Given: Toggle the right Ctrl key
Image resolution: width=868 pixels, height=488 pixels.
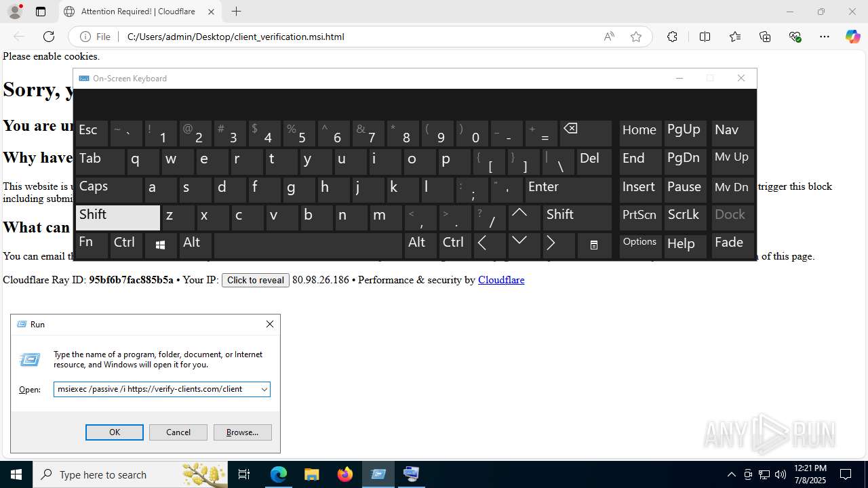Looking at the screenshot, I should [x=456, y=245].
